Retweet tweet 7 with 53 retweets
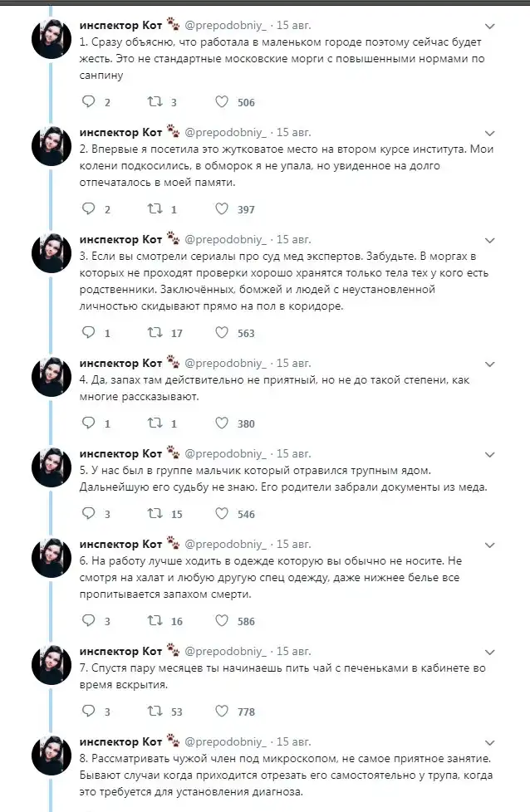Viewport: 530px width, 812px height. coord(155,712)
